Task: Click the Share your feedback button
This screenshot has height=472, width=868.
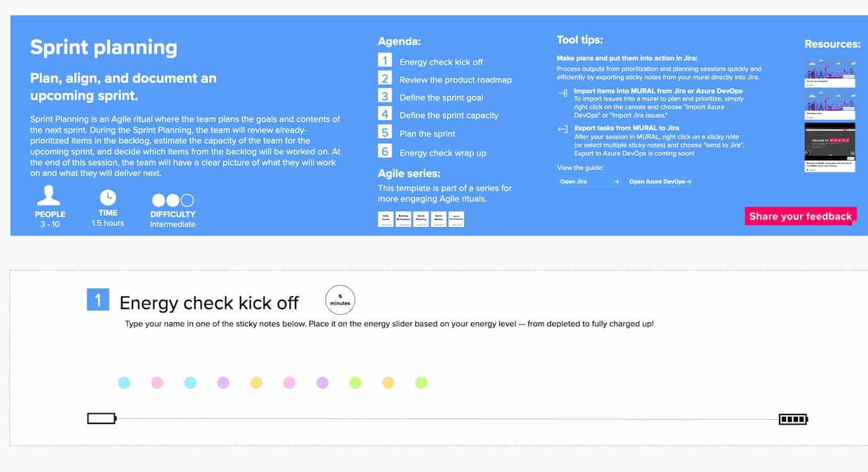Action: [800, 216]
